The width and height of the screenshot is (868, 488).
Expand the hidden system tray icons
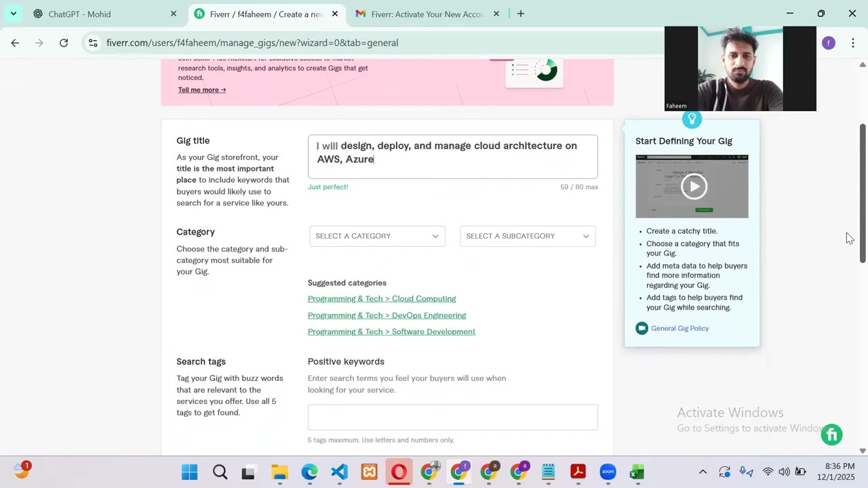tap(703, 472)
